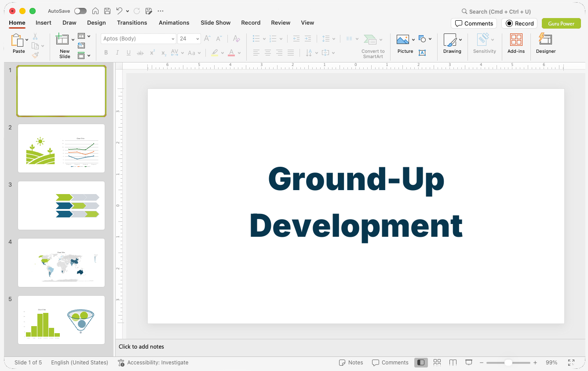Click the zoom slider handle
The image size is (588, 371).
click(x=508, y=363)
